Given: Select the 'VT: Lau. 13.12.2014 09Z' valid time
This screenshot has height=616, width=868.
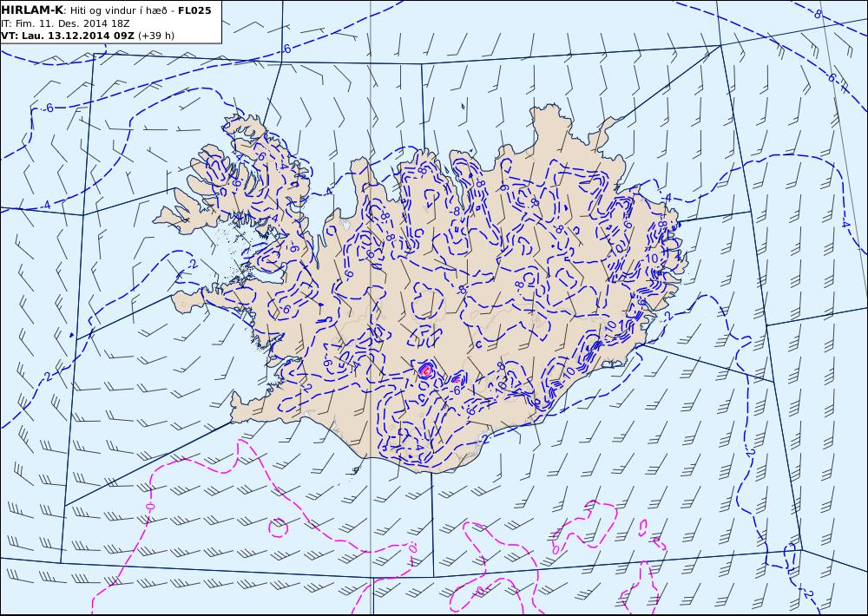Looking at the screenshot, I should (x=68, y=36).
